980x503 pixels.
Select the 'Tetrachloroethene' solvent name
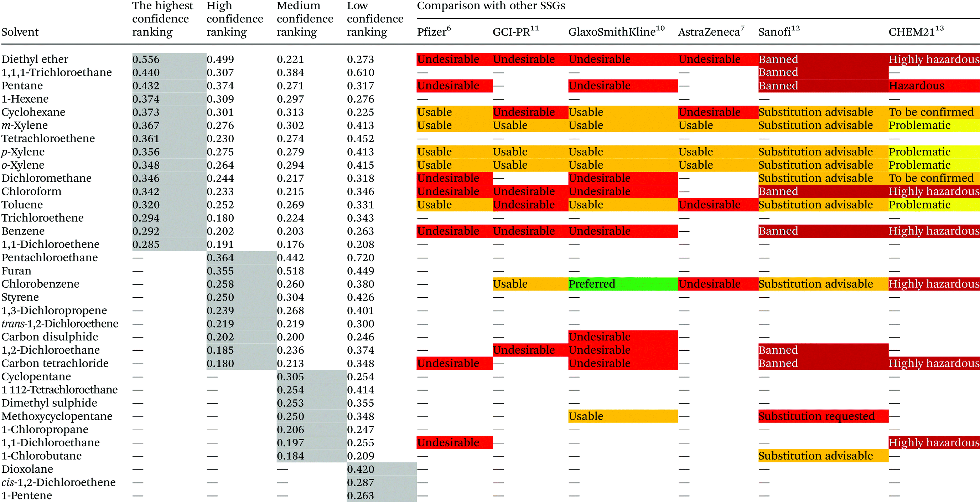[x=48, y=139]
